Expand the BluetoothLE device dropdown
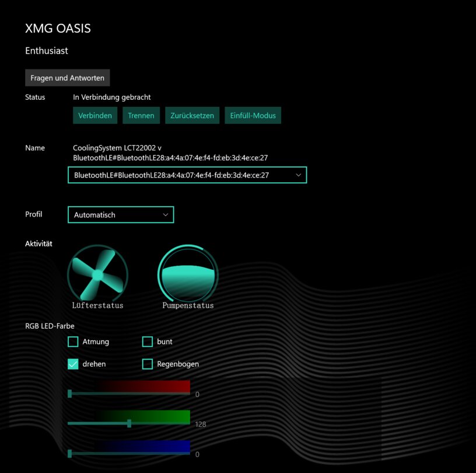476x473 pixels. 187,175
